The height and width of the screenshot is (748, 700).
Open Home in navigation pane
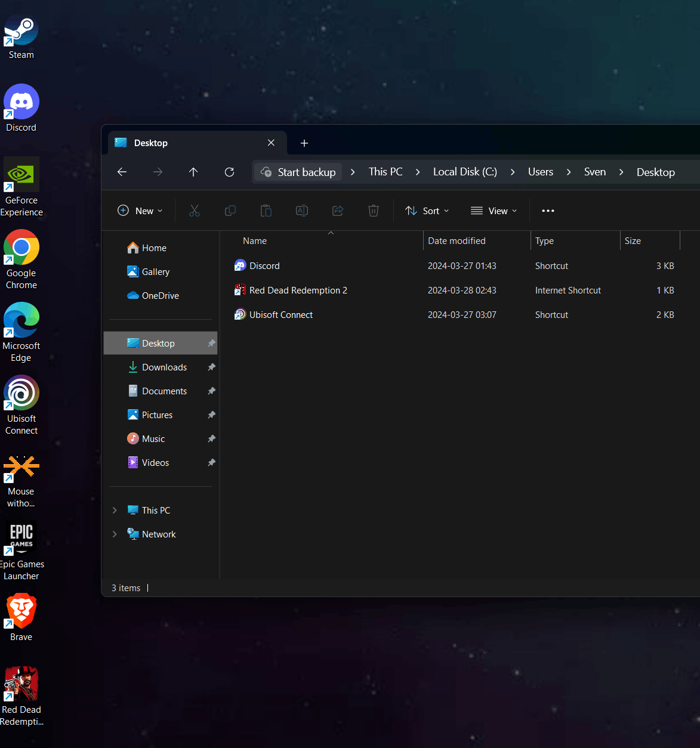pyautogui.click(x=160, y=248)
